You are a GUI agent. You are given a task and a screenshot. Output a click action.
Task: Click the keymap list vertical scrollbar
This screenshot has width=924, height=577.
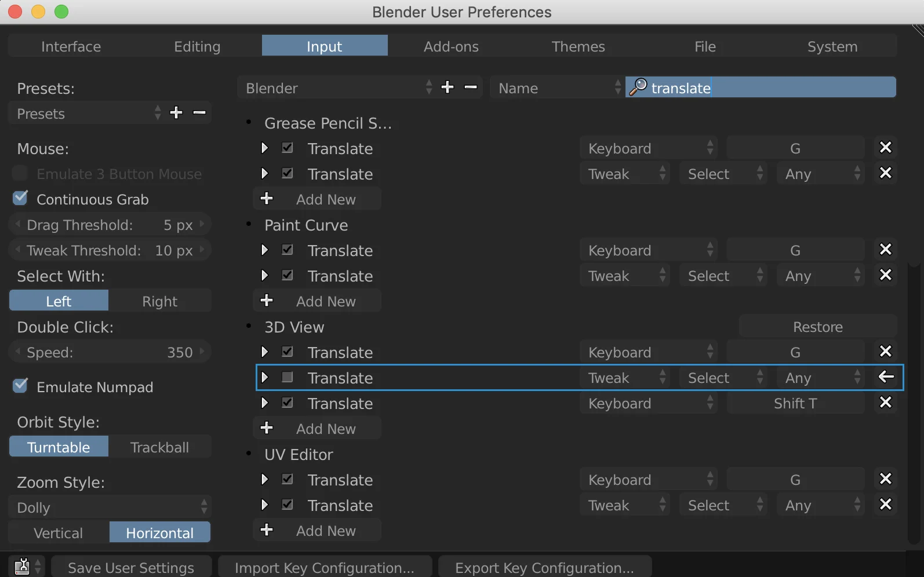[x=914, y=403]
